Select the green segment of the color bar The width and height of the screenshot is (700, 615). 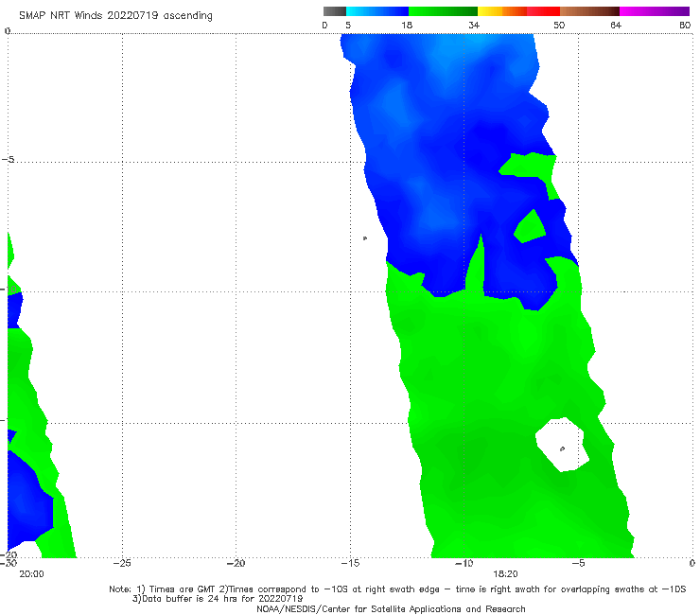pyautogui.click(x=443, y=11)
